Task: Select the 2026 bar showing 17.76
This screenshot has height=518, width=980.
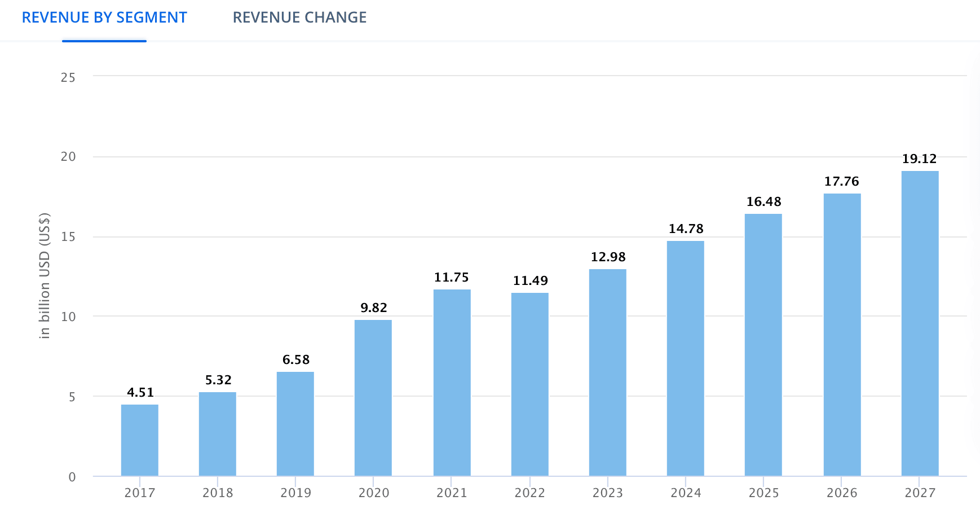Action: 842,335
